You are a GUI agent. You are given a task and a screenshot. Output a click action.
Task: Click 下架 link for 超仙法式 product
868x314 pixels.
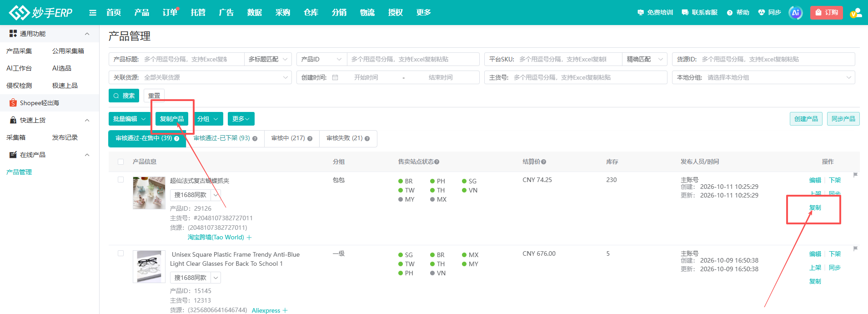point(835,180)
